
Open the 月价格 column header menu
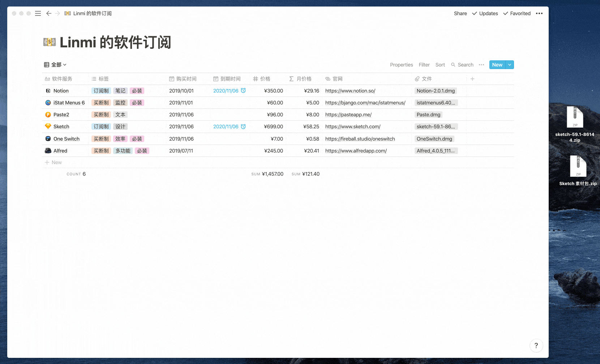304,79
